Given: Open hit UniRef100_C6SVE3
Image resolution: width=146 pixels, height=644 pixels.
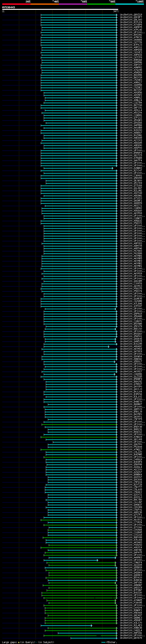Looking at the screenshot, I should point(131,53).
